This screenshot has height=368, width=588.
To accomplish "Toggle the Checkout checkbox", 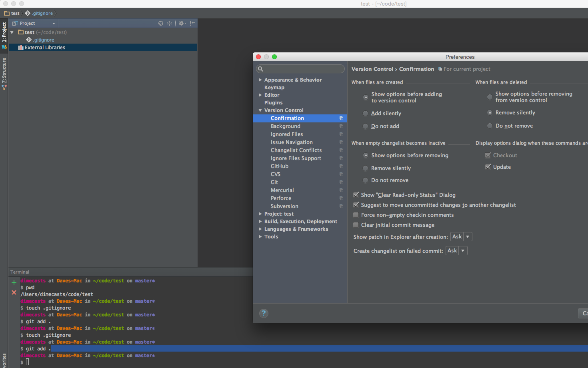I will (x=488, y=155).
